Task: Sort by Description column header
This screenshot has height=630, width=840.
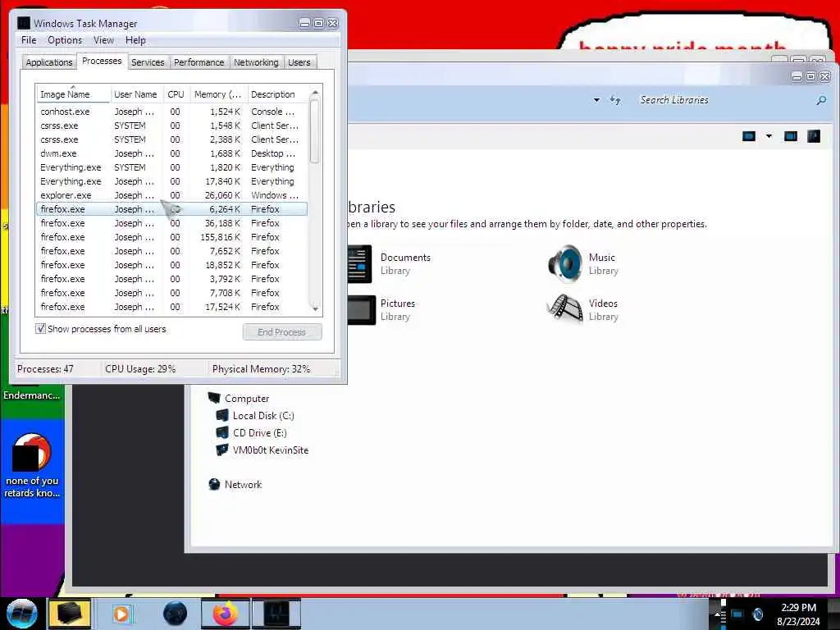Action: coord(277,94)
